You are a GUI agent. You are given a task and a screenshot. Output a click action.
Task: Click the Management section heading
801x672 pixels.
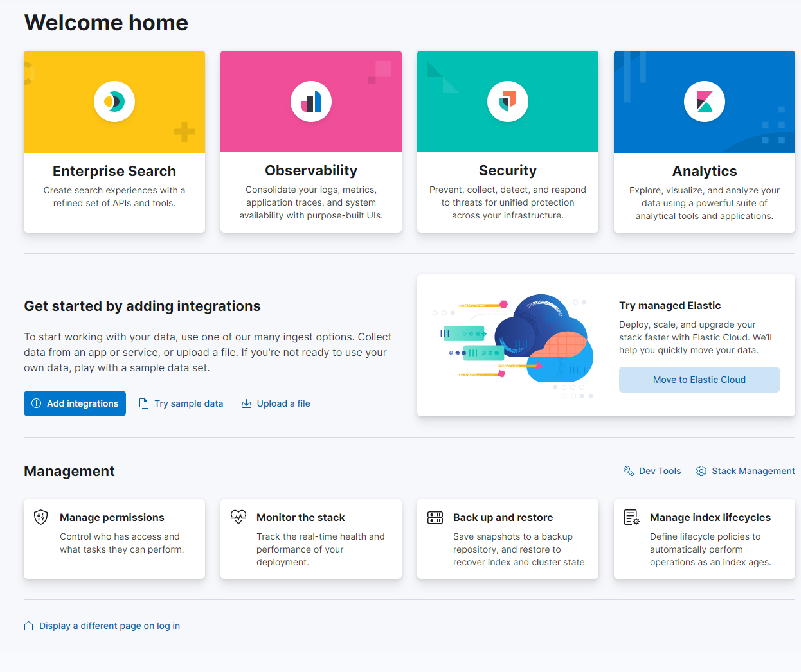(69, 471)
